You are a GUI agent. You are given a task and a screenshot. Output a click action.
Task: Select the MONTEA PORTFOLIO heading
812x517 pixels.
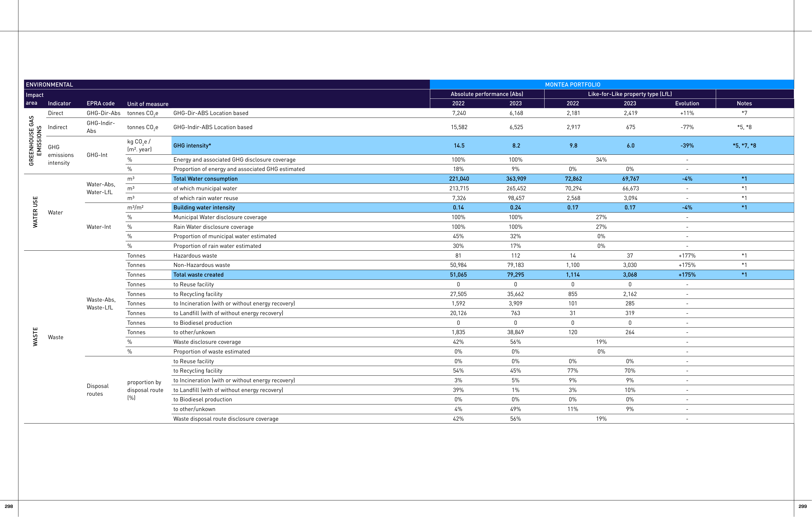point(573,85)
